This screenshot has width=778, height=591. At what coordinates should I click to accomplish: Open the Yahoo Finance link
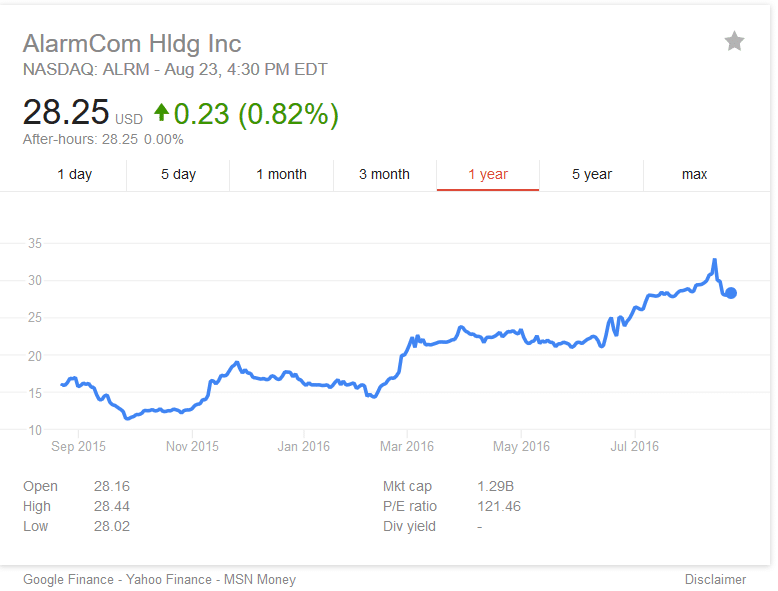169,580
